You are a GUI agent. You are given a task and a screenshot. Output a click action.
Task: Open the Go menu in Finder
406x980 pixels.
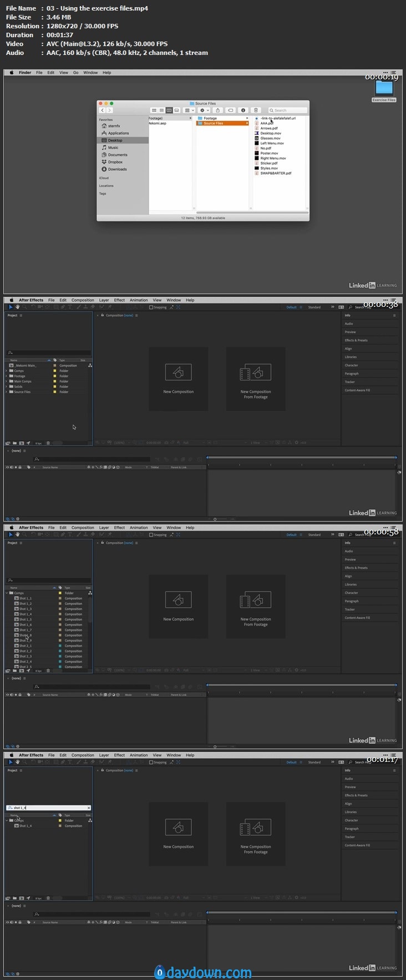tap(76, 73)
